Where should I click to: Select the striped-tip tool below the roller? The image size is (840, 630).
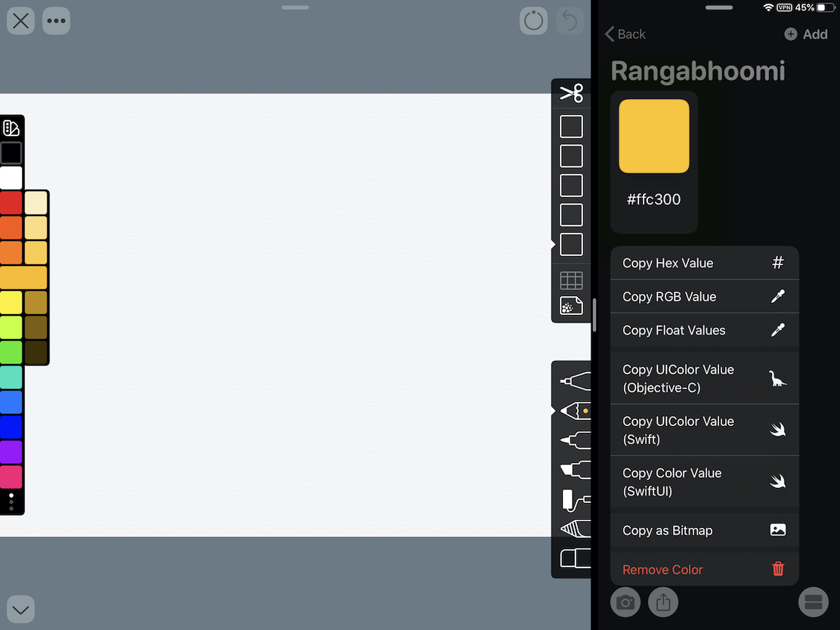[x=576, y=530]
